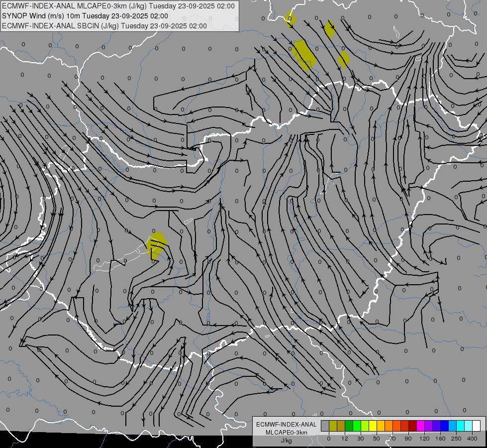Click the 120 legend tick label
487x448 pixels.
[424, 439]
